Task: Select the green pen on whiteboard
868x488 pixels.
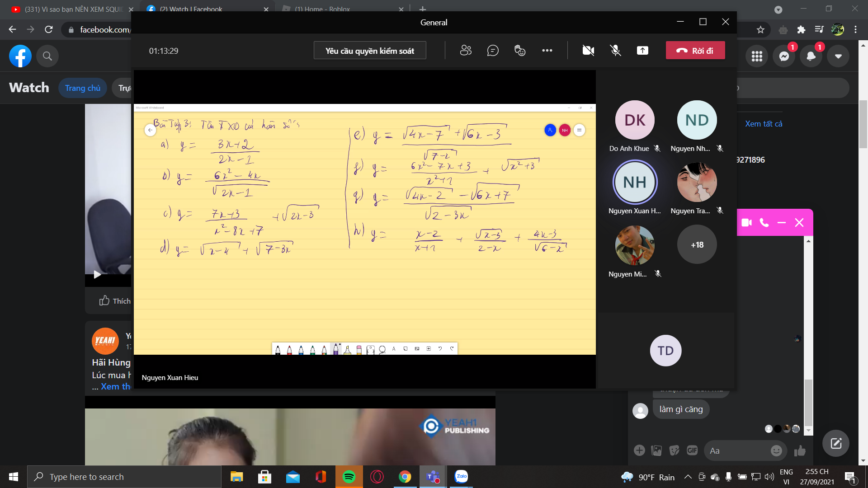Action: click(x=312, y=349)
